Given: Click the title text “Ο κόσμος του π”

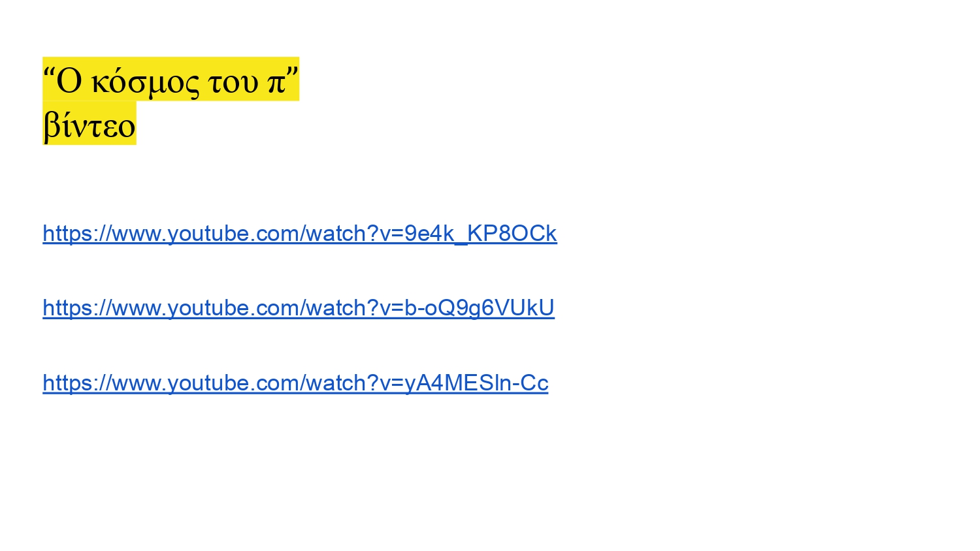Looking at the screenshot, I should pyautogui.click(x=171, y=80).
